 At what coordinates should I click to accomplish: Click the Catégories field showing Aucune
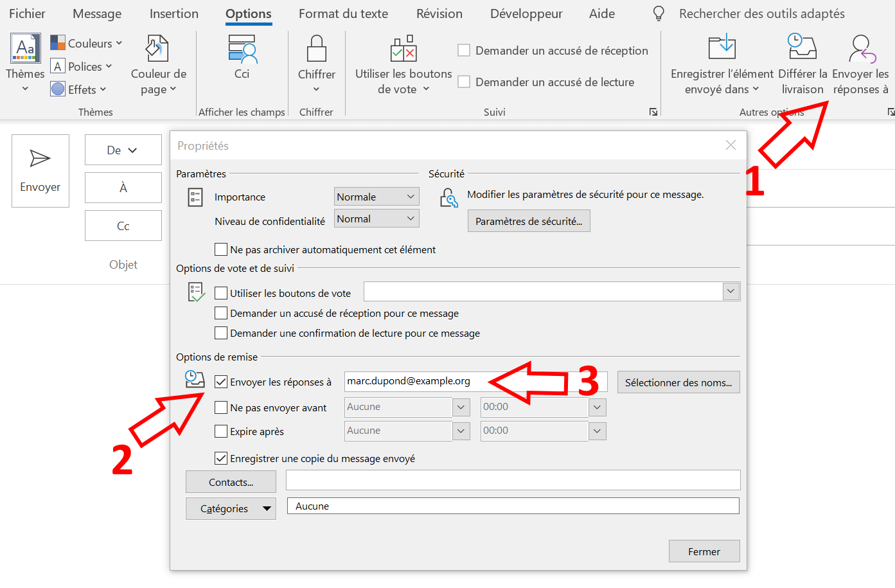[513, 506]
